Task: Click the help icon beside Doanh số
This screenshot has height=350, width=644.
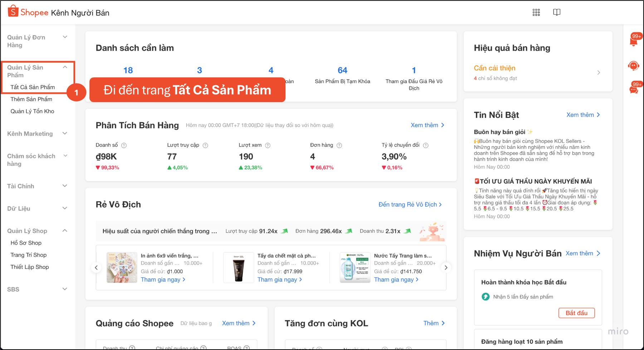Action: [124, 145]
